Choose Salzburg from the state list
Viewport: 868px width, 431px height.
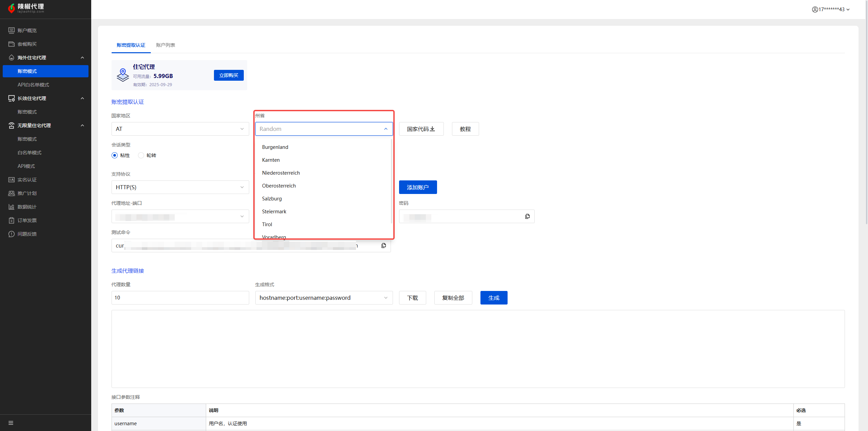click(x=272, y=199)
